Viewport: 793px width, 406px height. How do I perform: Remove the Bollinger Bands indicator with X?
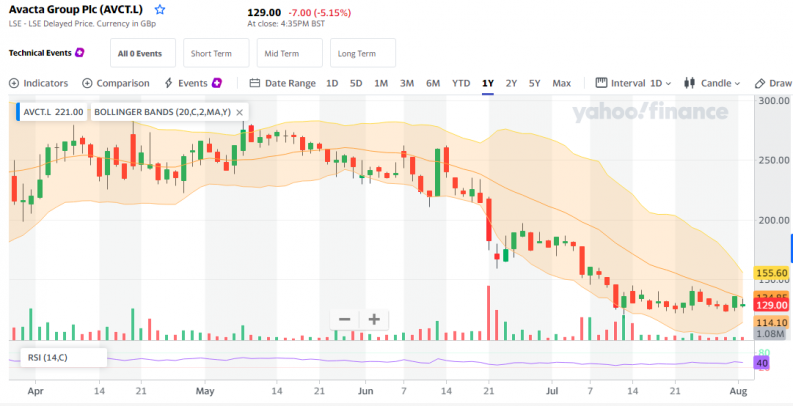239,112
